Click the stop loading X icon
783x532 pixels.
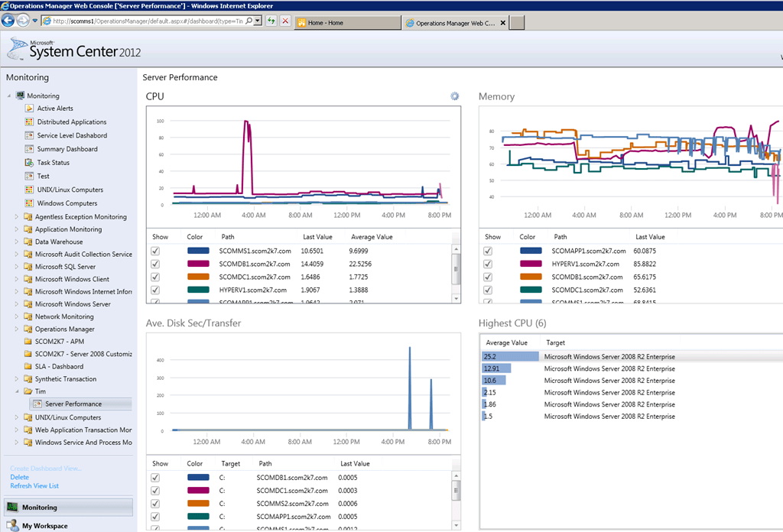pos(285,21)
